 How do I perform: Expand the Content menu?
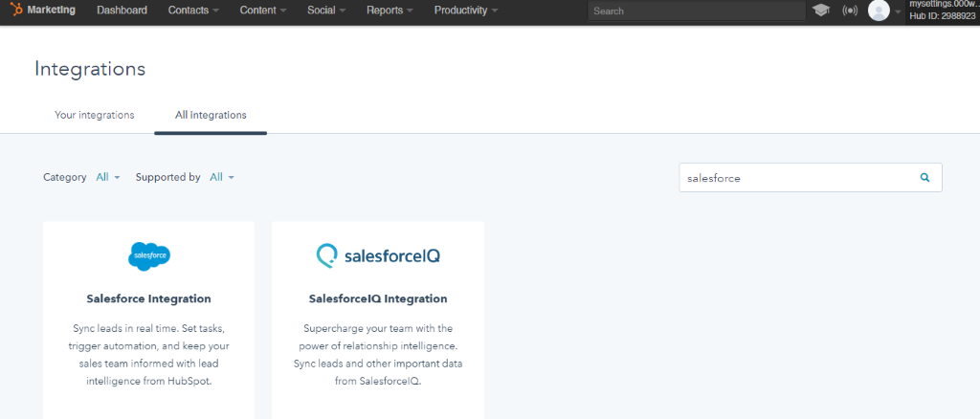[263, 11]
